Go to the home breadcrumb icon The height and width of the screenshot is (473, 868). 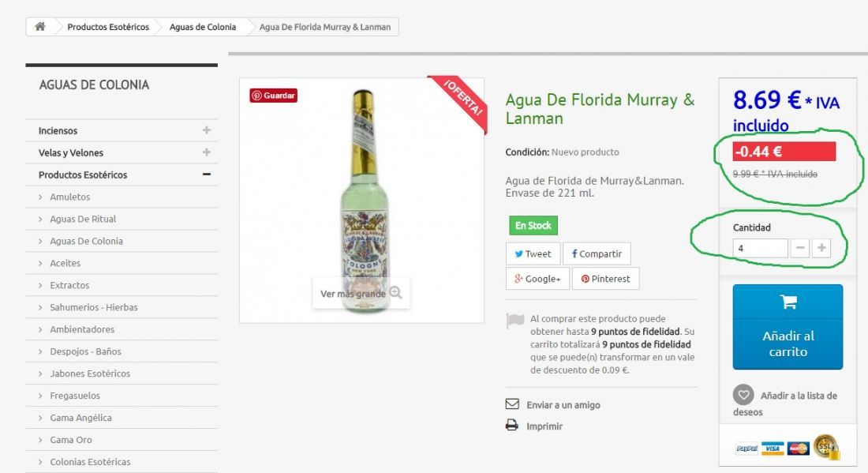click(40, 27)
